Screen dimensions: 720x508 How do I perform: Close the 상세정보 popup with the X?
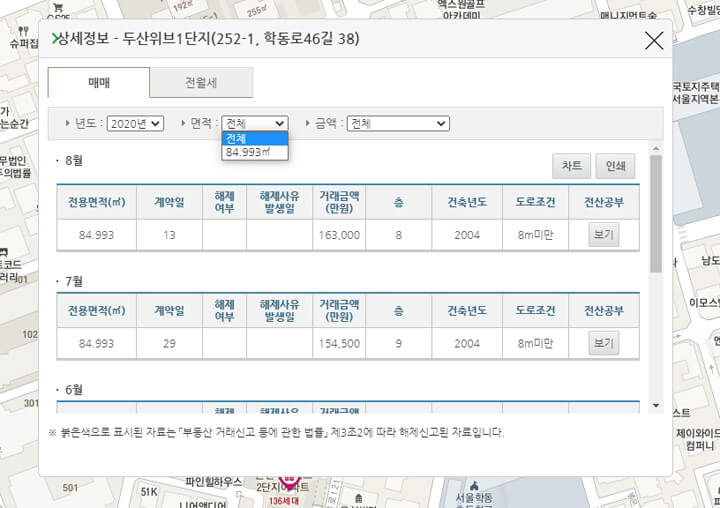[654, 41]
